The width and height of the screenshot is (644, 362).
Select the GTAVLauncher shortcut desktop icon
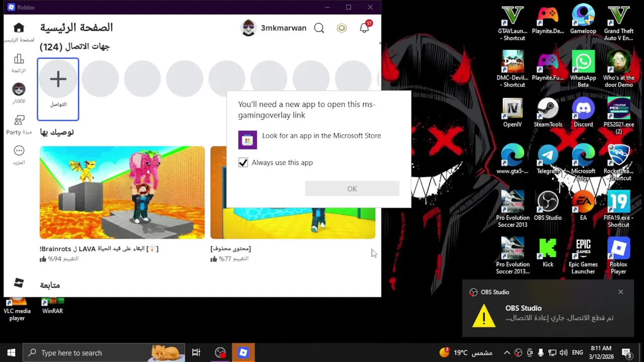(x=512, y=23)
